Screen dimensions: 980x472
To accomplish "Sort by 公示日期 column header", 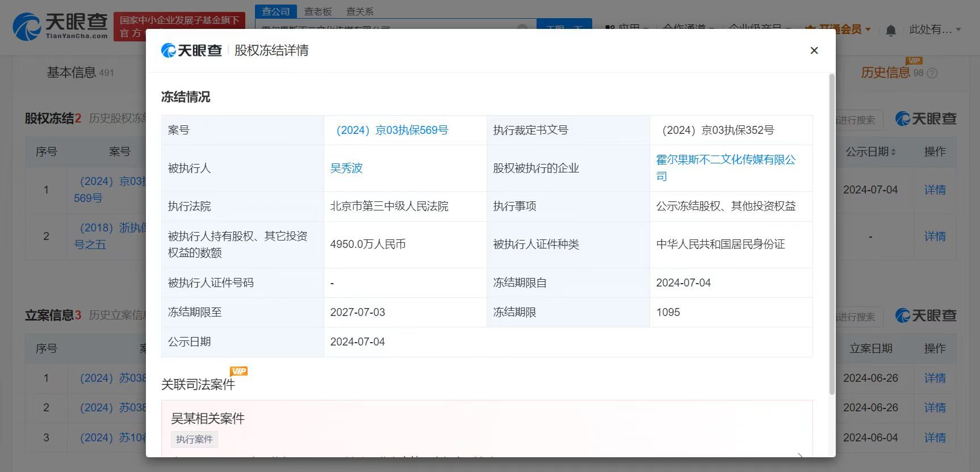I will tap(870, 152).
